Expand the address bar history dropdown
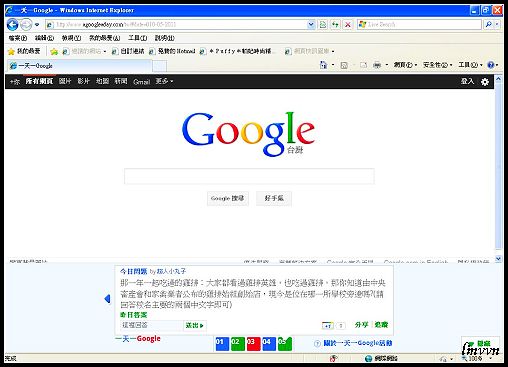 [311, 24]
